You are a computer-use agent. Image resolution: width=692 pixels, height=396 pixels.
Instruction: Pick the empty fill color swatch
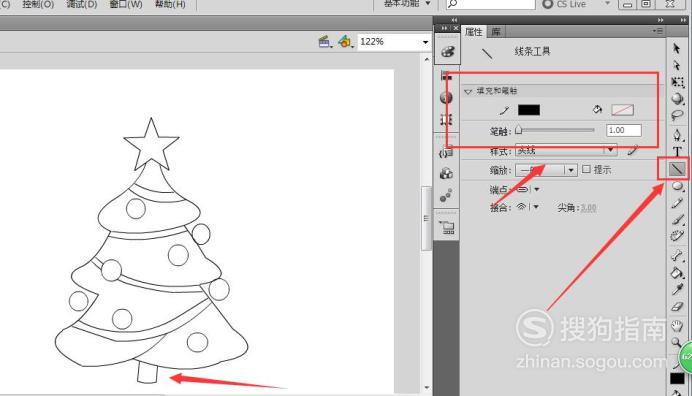tap(622, 110)
